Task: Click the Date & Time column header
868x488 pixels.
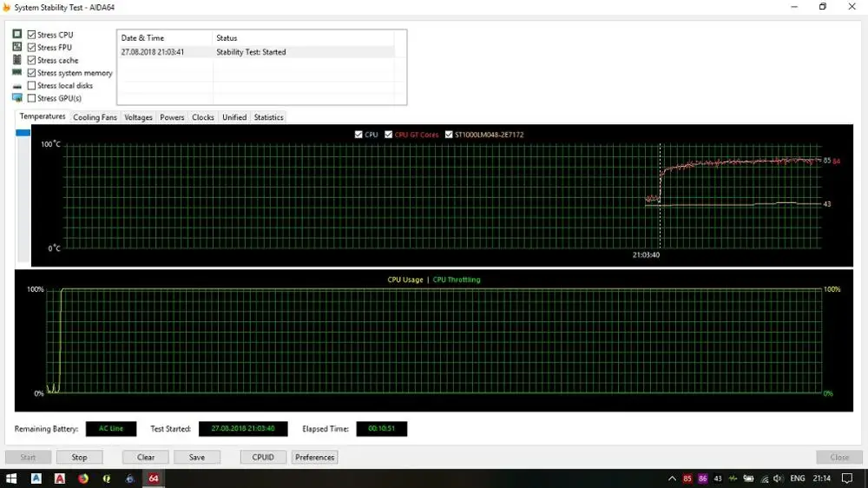Action: (165, 37)
